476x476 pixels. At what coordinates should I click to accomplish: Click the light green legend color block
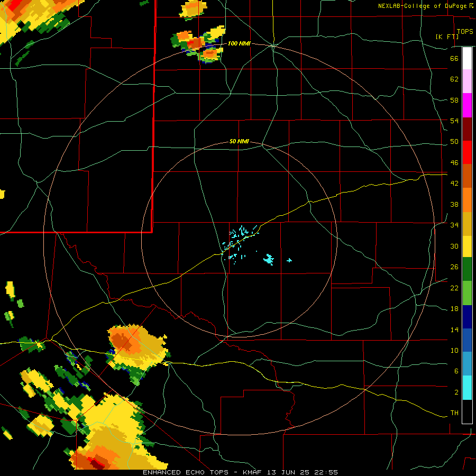[x=467, y=293]
